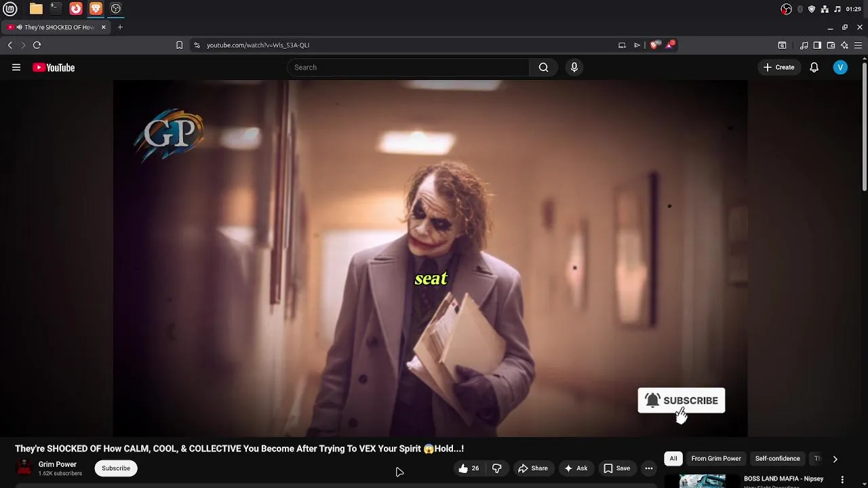Open the Create menu
868x488 pixels.
[x=778, y=67]
